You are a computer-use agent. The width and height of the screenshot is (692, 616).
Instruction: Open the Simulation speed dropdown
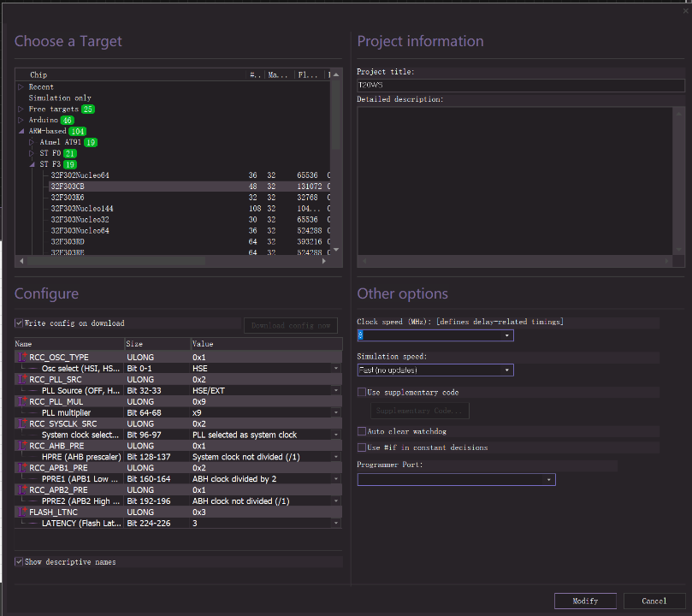[x=507, y=370]
